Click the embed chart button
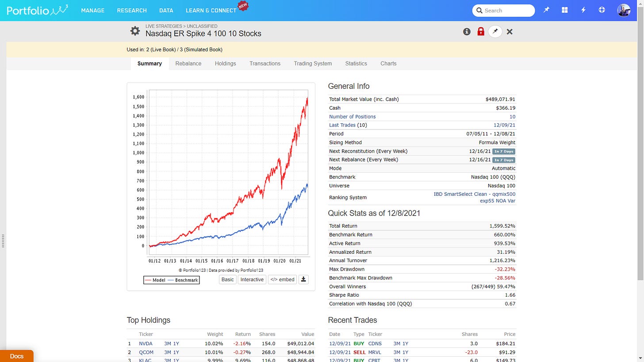The image size is (644, 362). (282, 279)
